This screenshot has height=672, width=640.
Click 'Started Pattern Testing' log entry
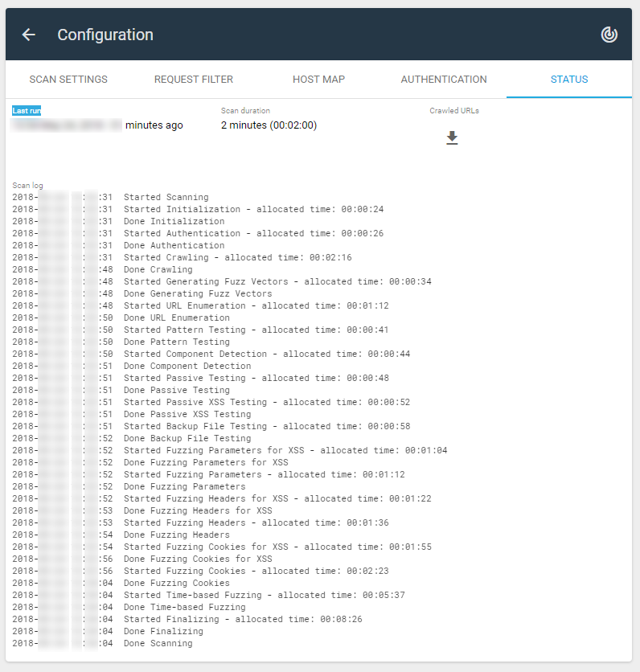click(256, 330)
